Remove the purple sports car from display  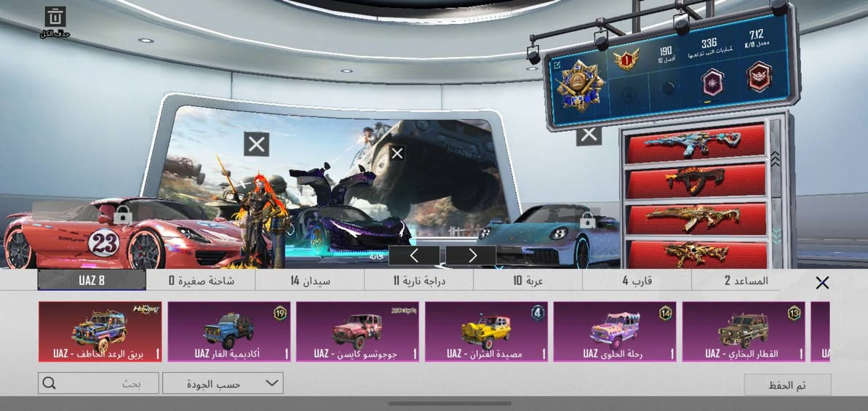point(397,153)
